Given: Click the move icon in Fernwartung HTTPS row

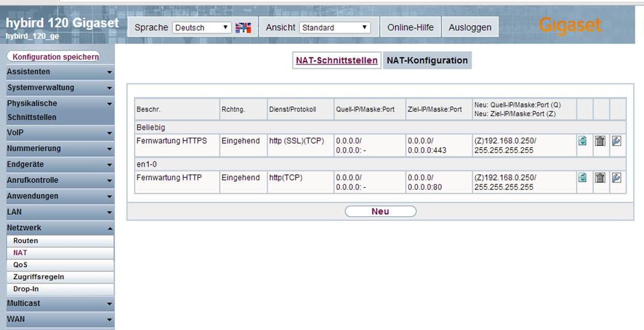Looking at the screenshot, I should pyautogui.click(x=582, y=141).
